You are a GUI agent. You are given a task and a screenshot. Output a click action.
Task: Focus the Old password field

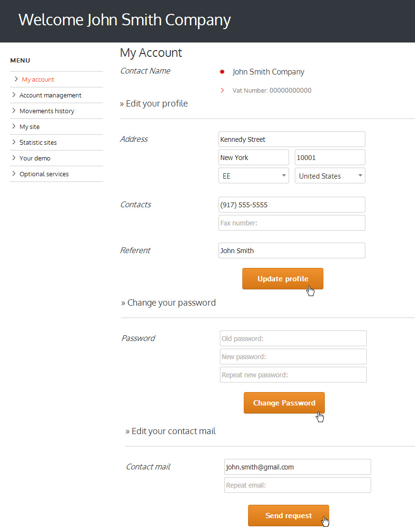click(x=293, y=338)
